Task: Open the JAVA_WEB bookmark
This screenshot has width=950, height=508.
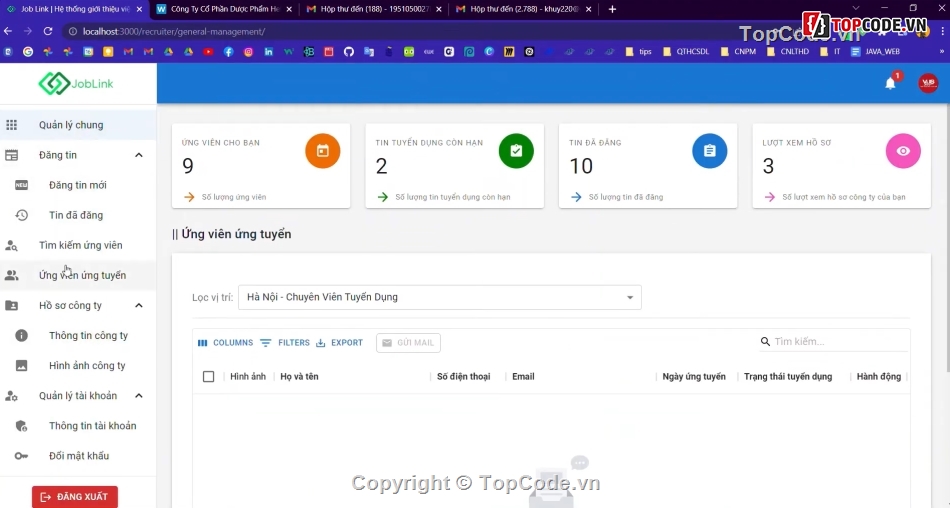Action: point(875,52)
